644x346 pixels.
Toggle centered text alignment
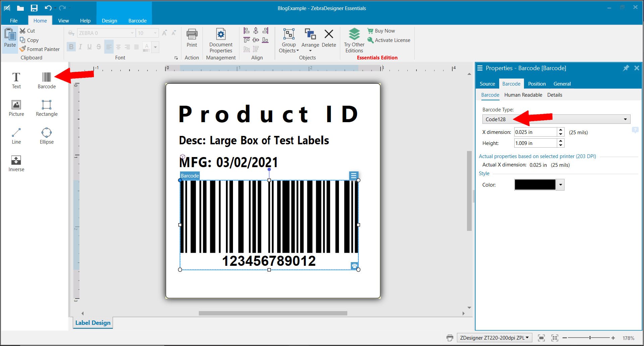[x=118, y=47]
